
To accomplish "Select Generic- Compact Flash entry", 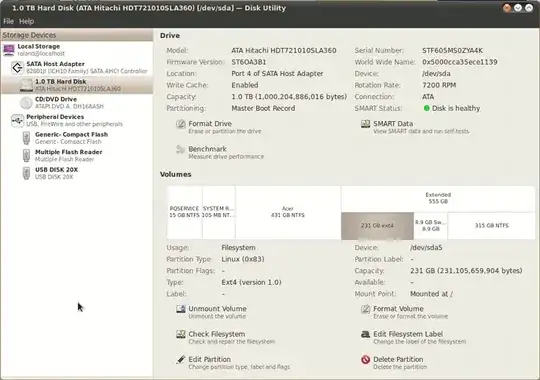I will tap(77, 138).
